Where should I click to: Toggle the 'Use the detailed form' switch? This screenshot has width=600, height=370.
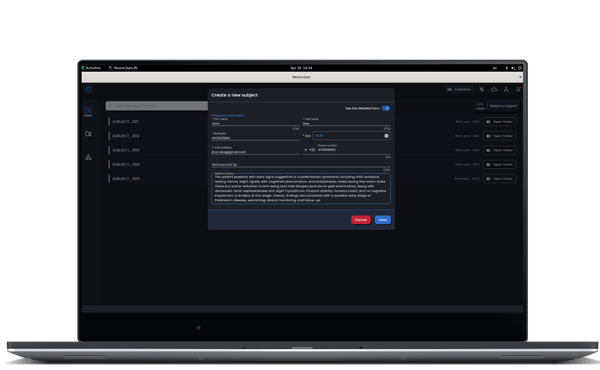(x=386, y=108)
